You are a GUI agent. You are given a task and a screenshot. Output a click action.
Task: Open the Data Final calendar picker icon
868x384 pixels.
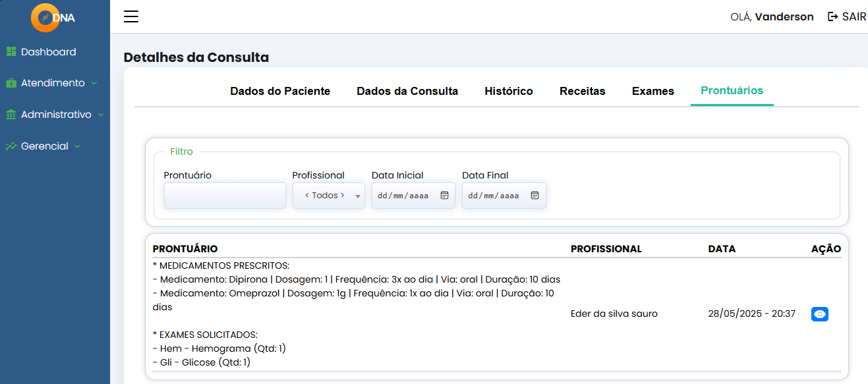click(x=535, y=196)
